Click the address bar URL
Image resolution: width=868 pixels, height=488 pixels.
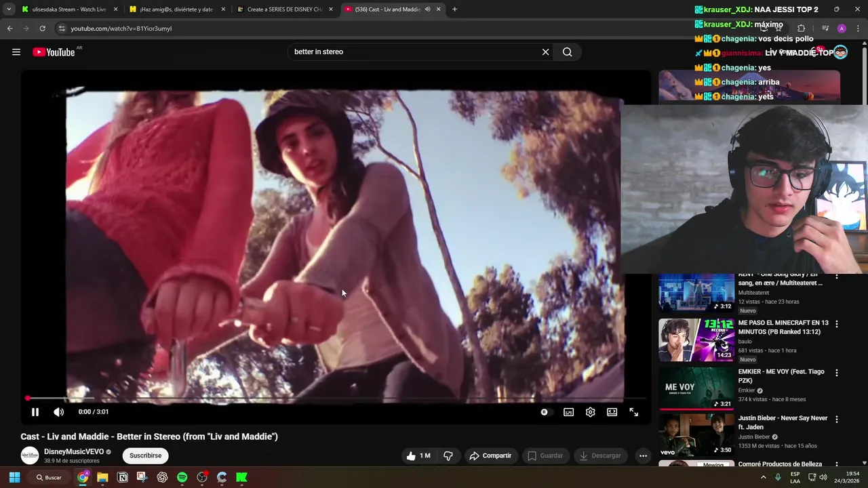[x=121, y=28]
